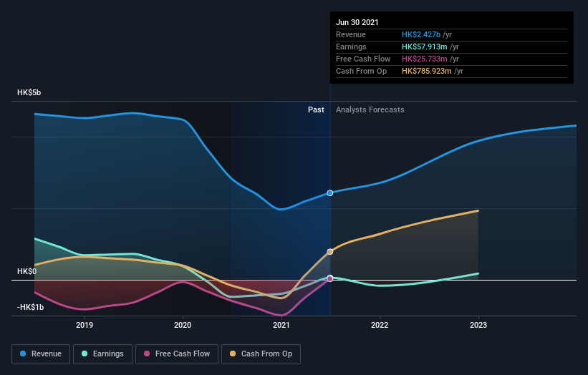Click the Revenue row label in tooltip
This screenshot has height=375, width=588.
(x=351, y=34)
